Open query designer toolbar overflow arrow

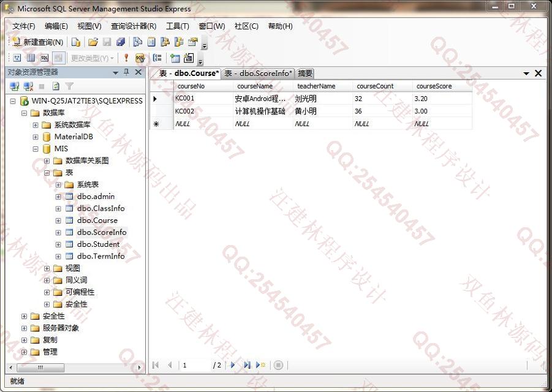pyautogui.click(x=200, y=61)
